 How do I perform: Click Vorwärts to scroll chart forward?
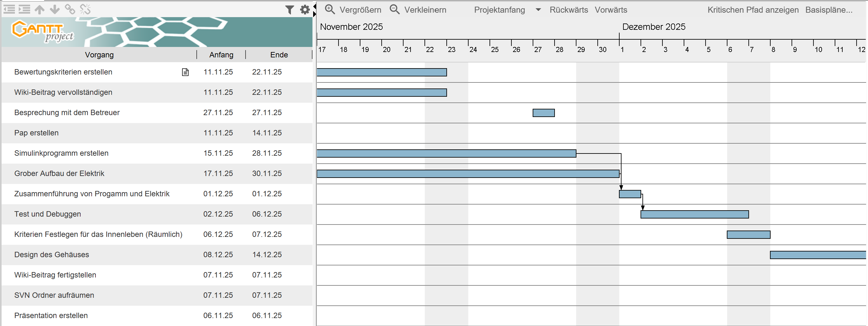(x=611, y=10)
